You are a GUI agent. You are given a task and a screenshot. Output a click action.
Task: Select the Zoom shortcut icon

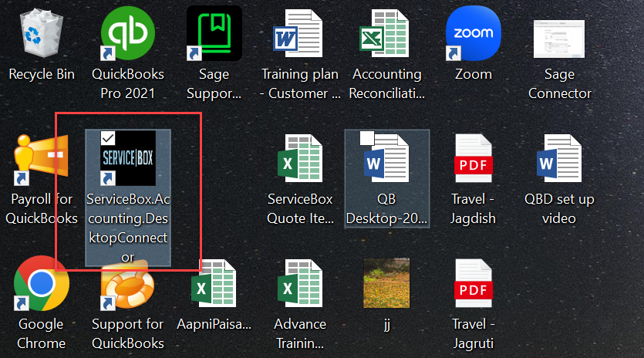click(x=473, y=34)
